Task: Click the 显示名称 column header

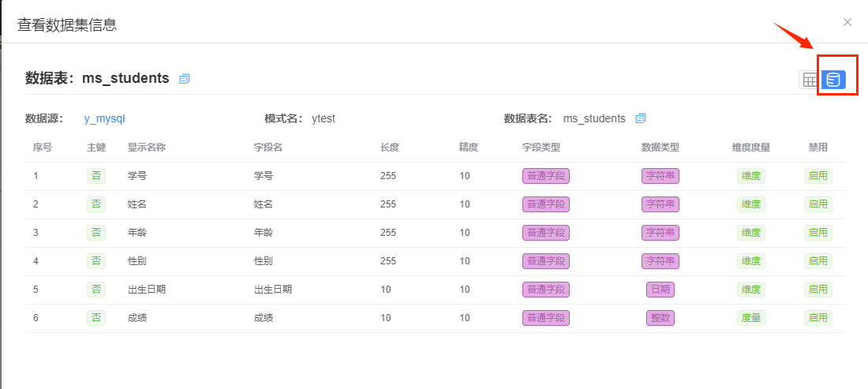Action: tap(147, 148)
